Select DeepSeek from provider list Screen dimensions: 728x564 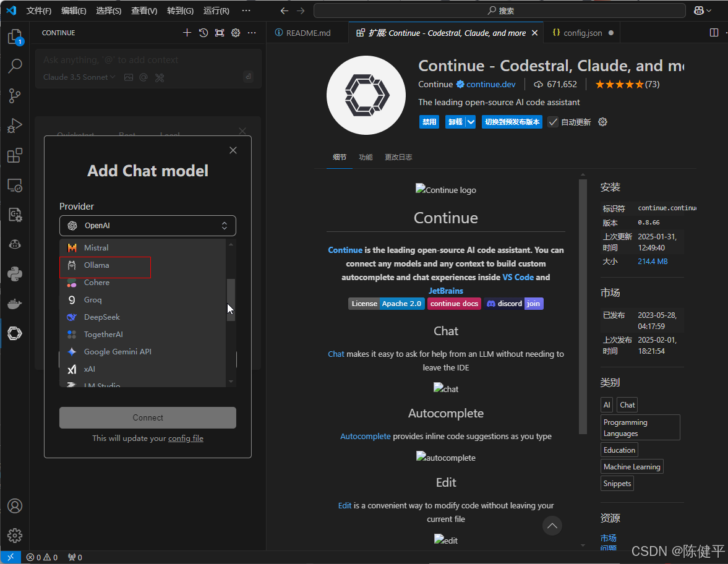142,317
